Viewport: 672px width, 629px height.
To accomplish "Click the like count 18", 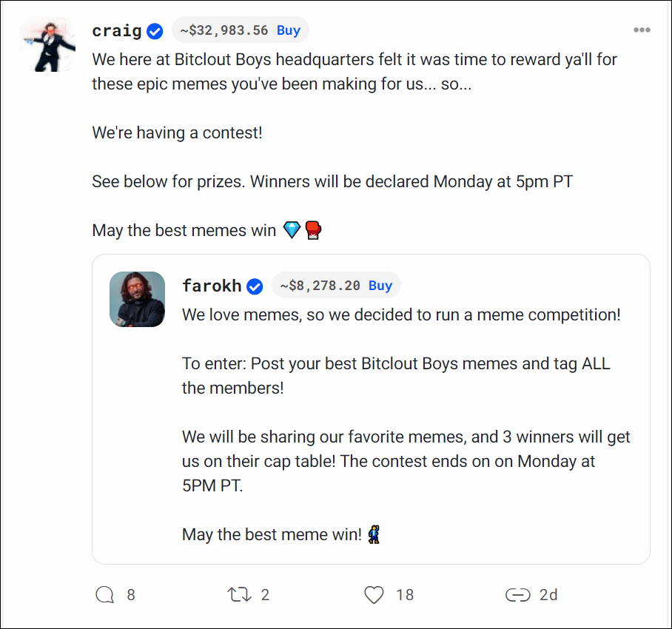I will (404, 594).
